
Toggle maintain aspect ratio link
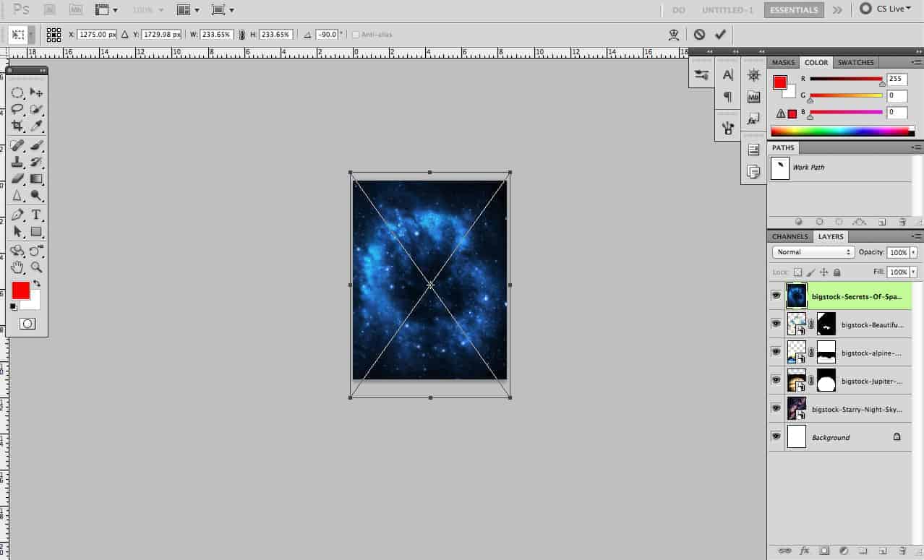pos(242,34)
